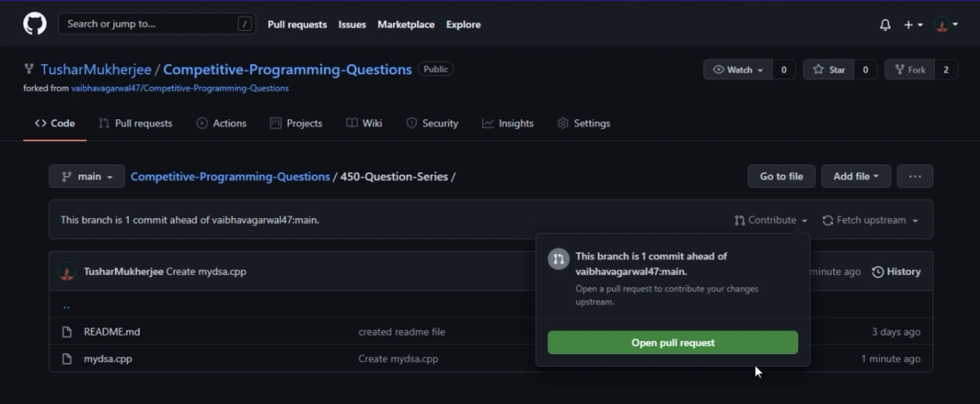
Task: Open the three-dots more options button
Action: (x=914, y=176)
